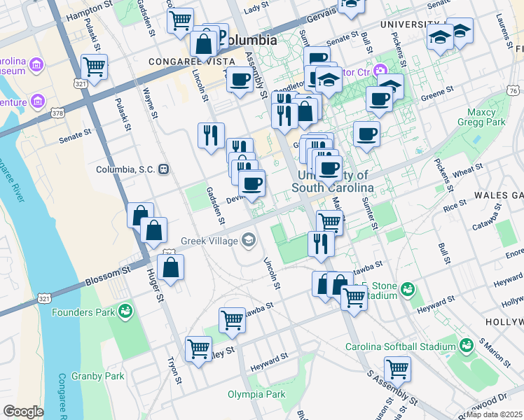Open the restaurant marker east of Greek Village

coord(321,244)
